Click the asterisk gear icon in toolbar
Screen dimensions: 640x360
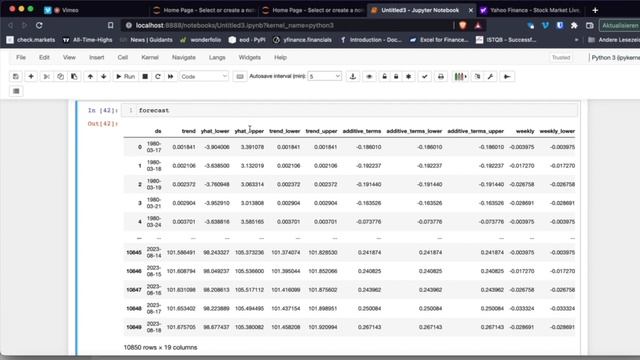click(x=408, y=76)
